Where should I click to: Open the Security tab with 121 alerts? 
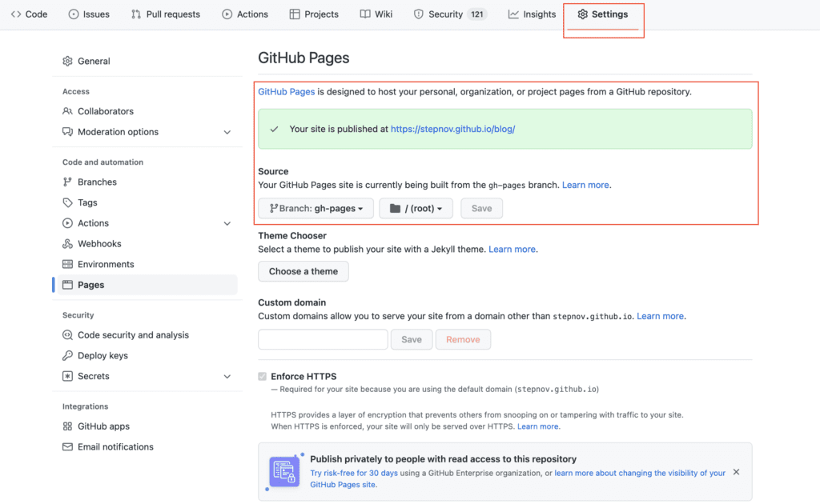click(x=450, y=14)
